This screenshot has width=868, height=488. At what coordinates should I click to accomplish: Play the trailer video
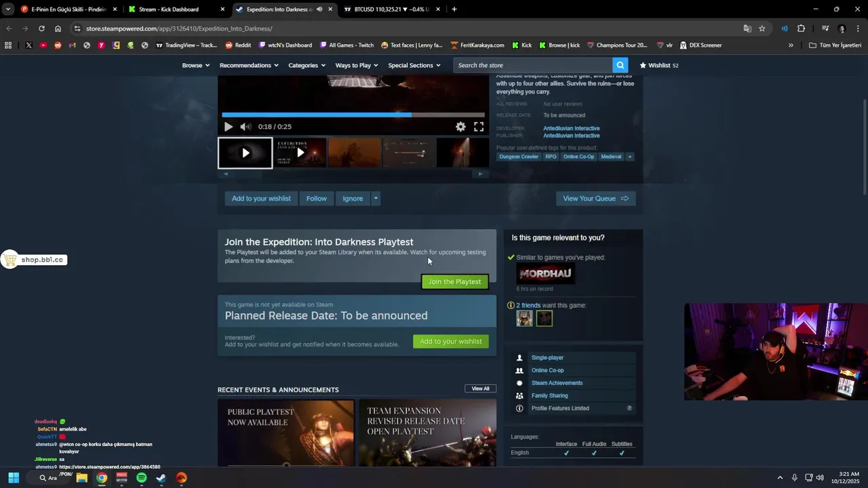click(x=228, y=127)
